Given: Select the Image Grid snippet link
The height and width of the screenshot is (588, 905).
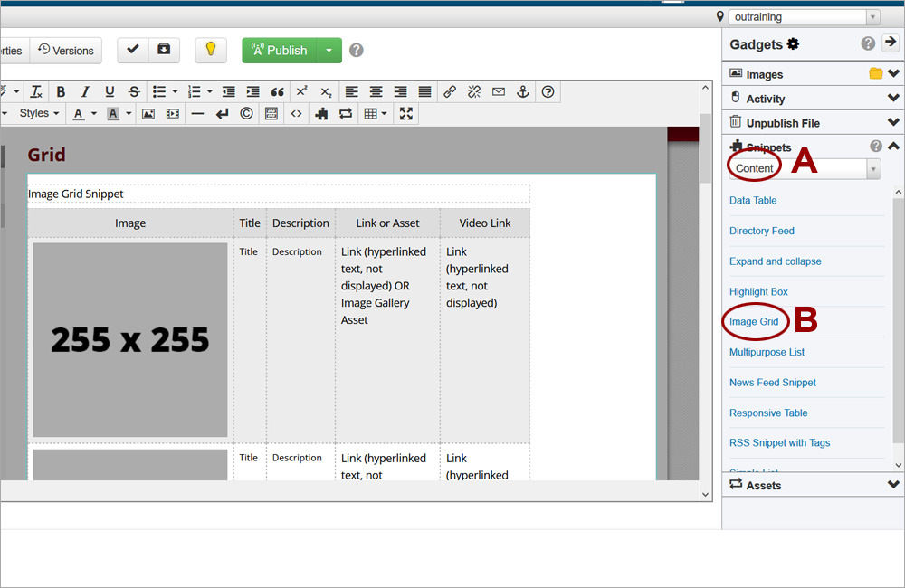Looking at the screenshot, I should pos(754,322).
